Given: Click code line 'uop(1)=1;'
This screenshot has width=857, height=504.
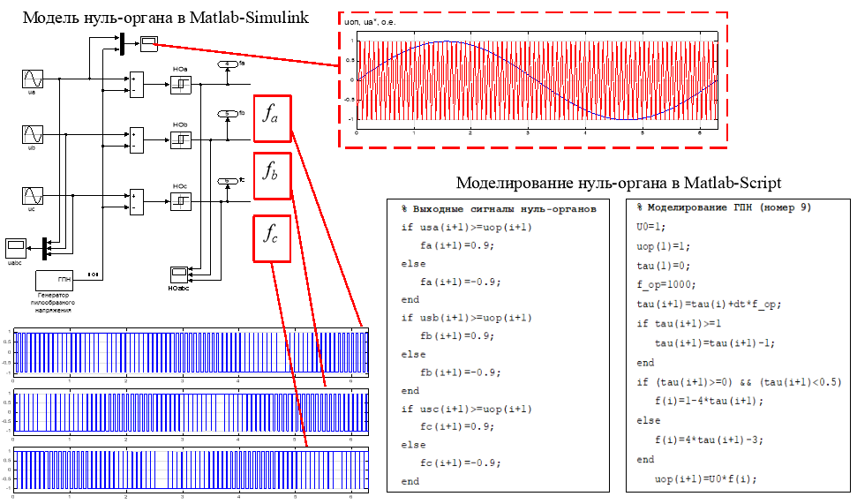Looking at the screenshot, I should (663, 246).
